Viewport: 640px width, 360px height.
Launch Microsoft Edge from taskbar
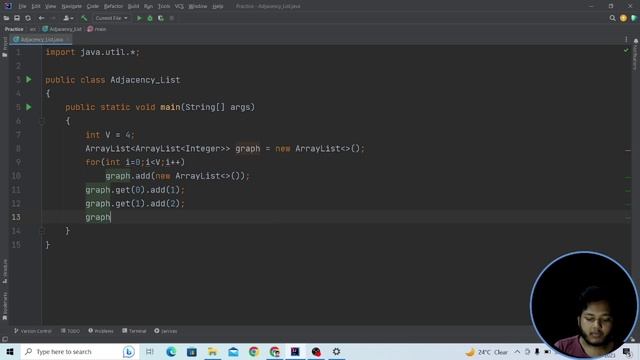(171, 351)
